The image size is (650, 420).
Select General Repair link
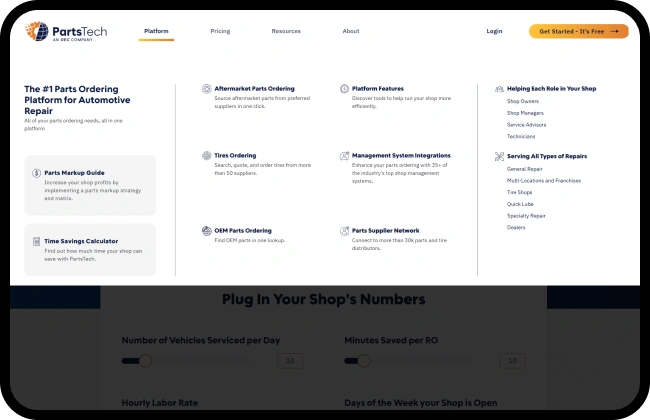(524, 169)
